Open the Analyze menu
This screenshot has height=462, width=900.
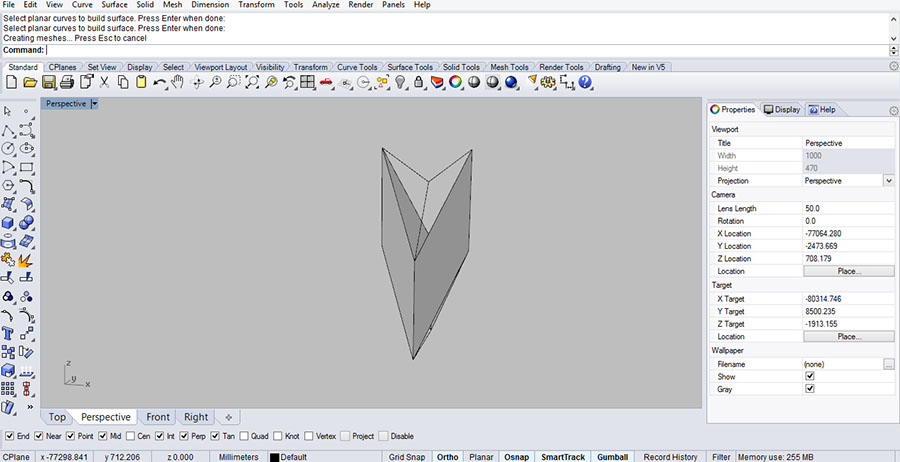click(x=325, y=5)
